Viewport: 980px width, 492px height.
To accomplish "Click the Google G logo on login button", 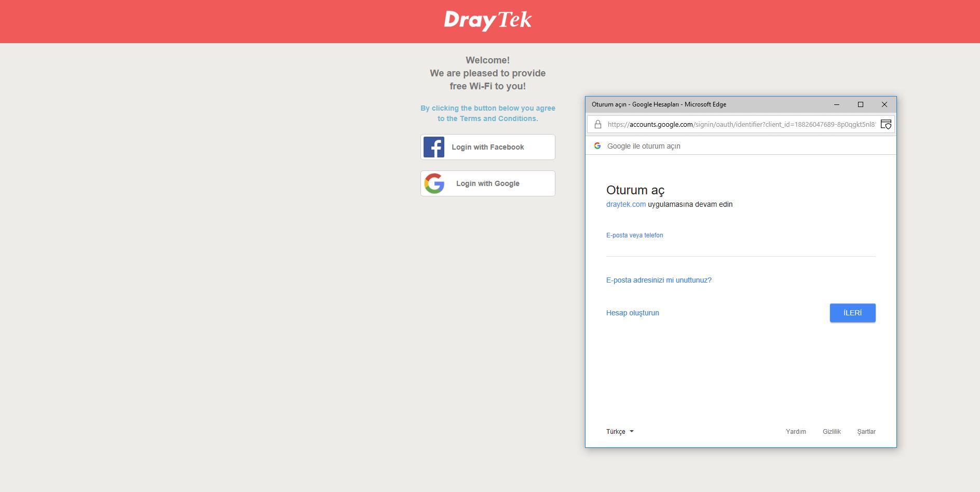I will [434, 183].
